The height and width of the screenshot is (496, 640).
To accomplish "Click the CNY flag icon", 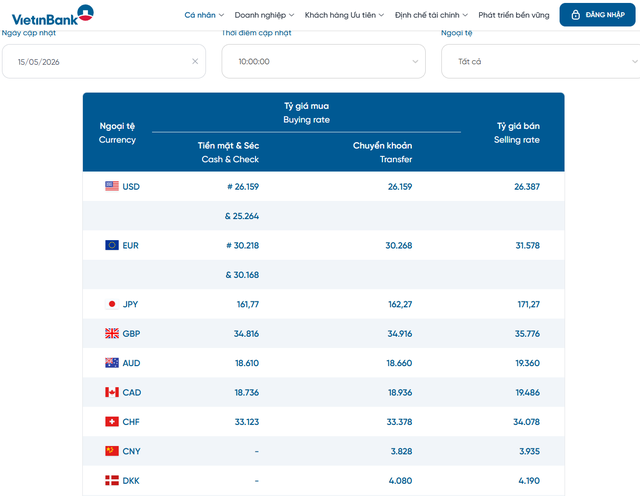I will (x=112, y=451).
